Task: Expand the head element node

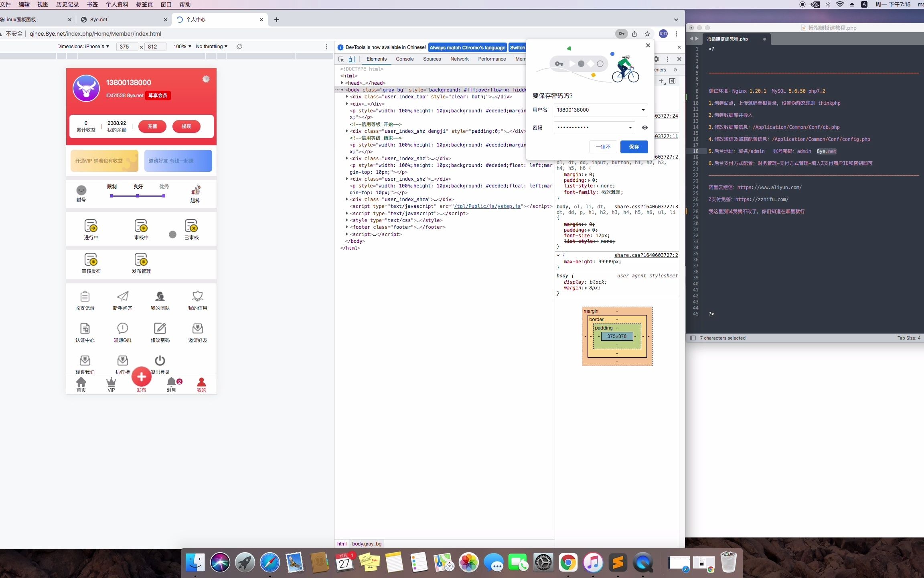Action: click(x=342, y=83)
